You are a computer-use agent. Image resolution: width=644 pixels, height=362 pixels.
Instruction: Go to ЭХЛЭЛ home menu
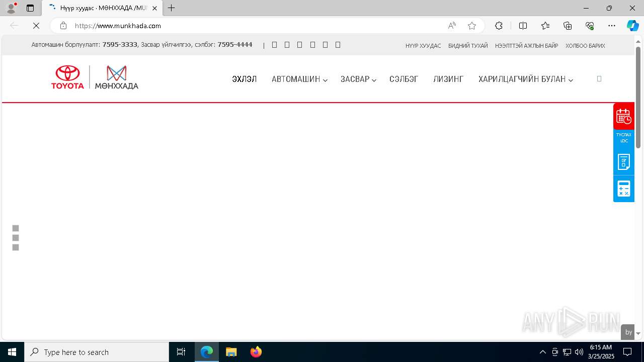coord(245,79)
